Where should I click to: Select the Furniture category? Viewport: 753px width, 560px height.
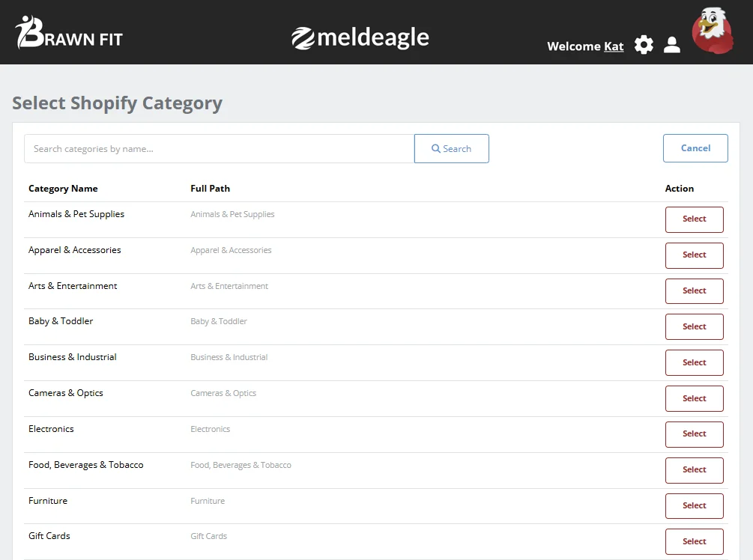point(694,505)
